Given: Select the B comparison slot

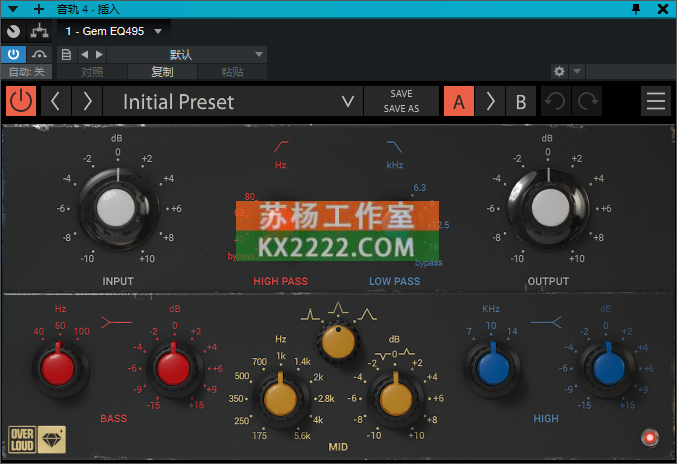Looking at the screenshot, I should click(521, 101).
